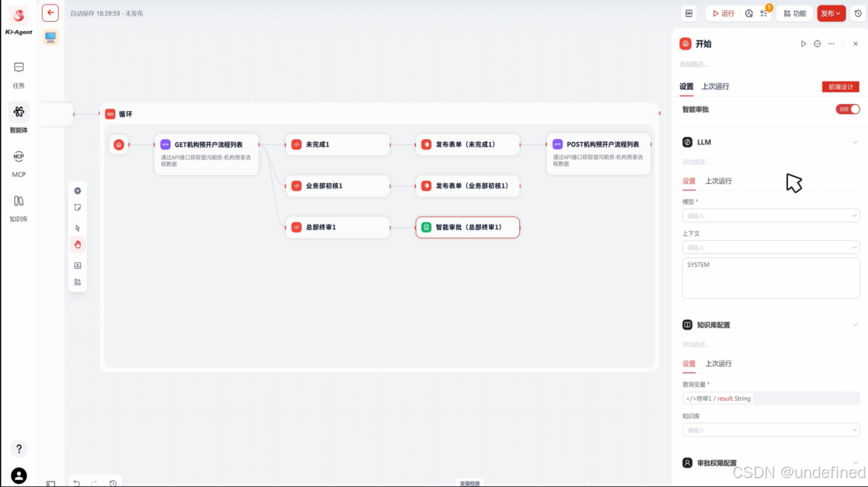This screenshot has width=868, height=487.
Task: Click the monitor app icon below header
Action: (x=51, y=37)
